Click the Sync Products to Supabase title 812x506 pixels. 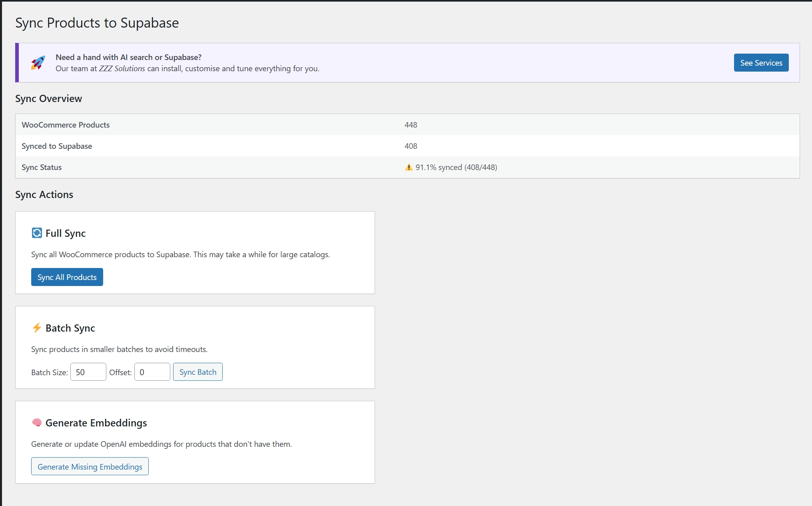click(x=97, y=22)
